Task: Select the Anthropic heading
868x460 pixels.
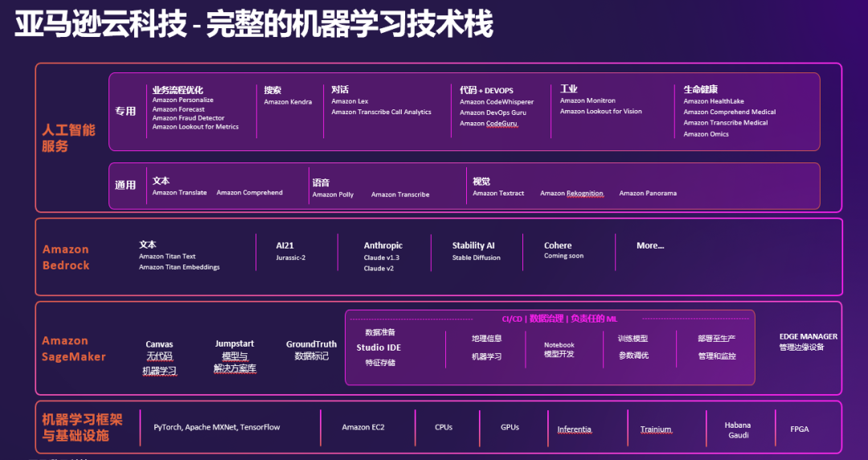Action: coord(383,245)
